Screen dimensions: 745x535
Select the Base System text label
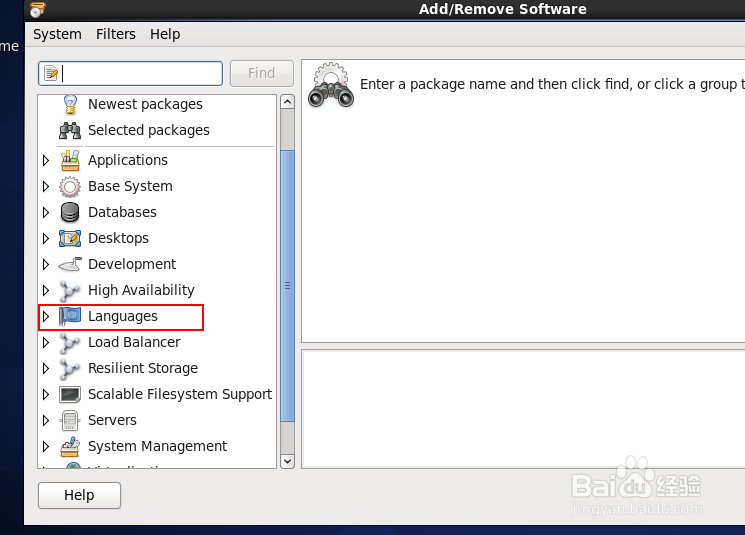point(130,186)
